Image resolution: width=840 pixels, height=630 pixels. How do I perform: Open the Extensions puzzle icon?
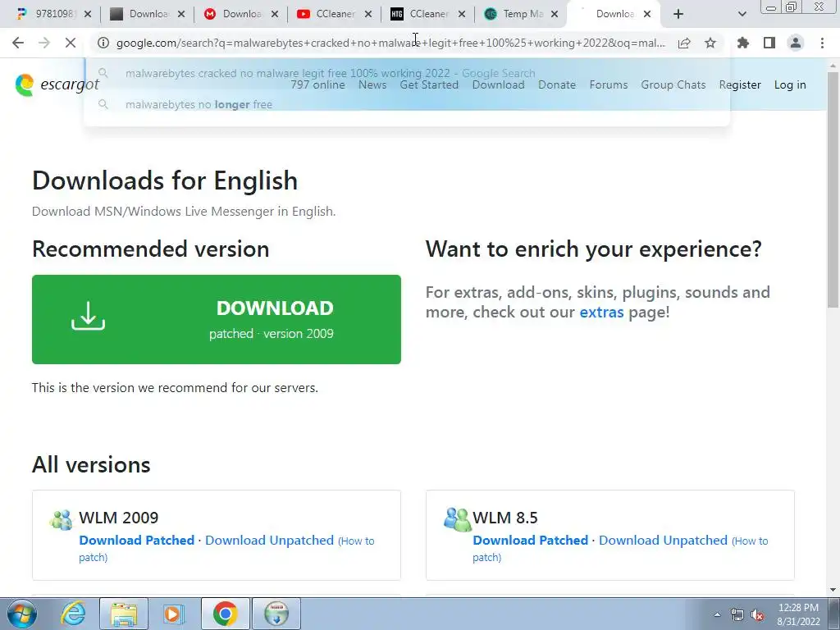[x=743, y=43]
